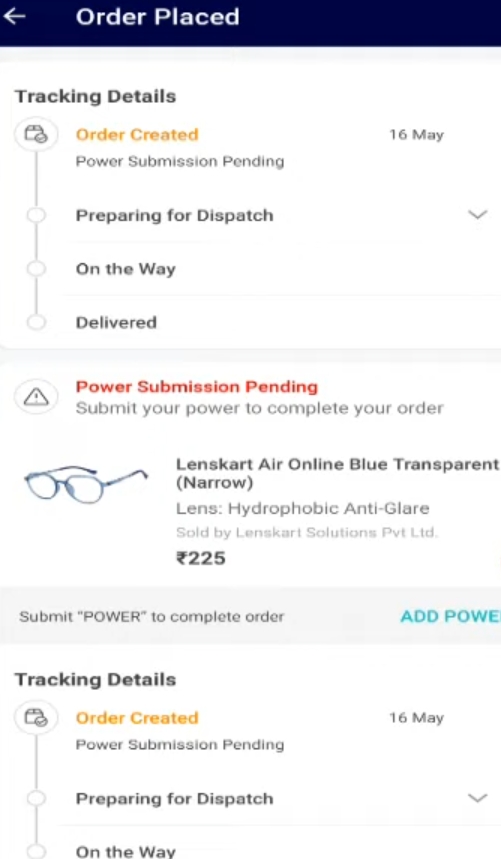Select the Delivered step circle in first tracker
This screenshot has width=501, height=859.
click(x=36, y=322)
